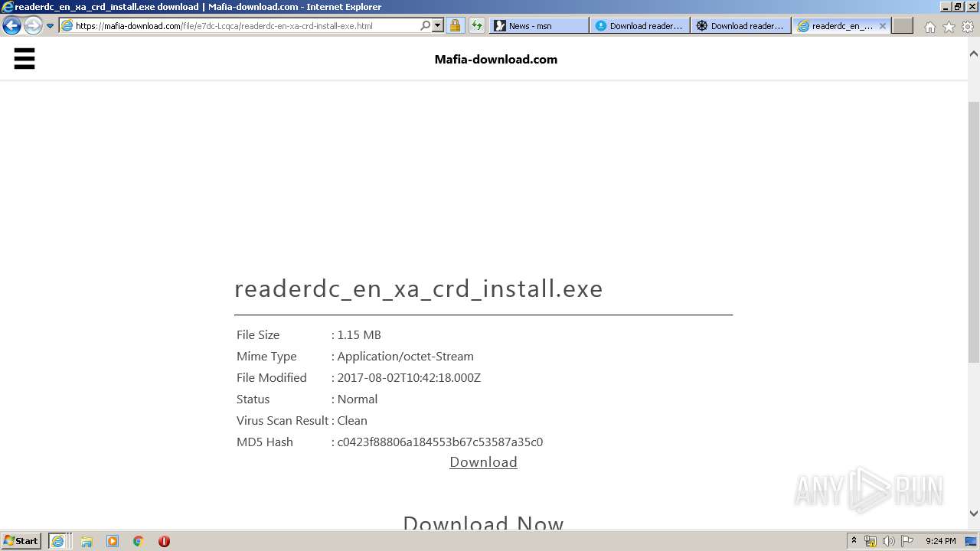Click the Internet Explorer title bar icon

[x=8, y=6]
